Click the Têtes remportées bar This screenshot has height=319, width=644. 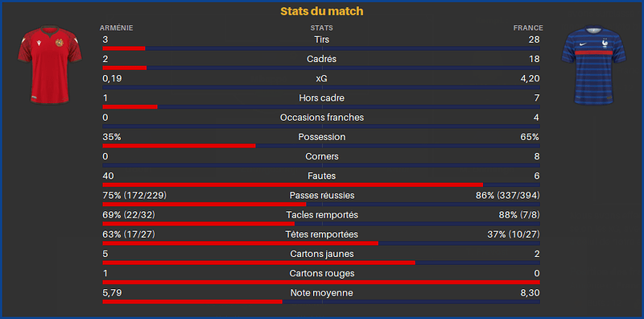(x=321, y=243)
